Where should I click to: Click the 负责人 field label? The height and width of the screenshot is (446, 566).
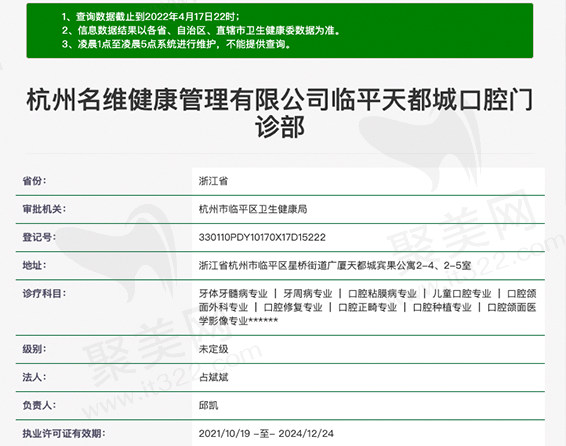pos(39,405)
